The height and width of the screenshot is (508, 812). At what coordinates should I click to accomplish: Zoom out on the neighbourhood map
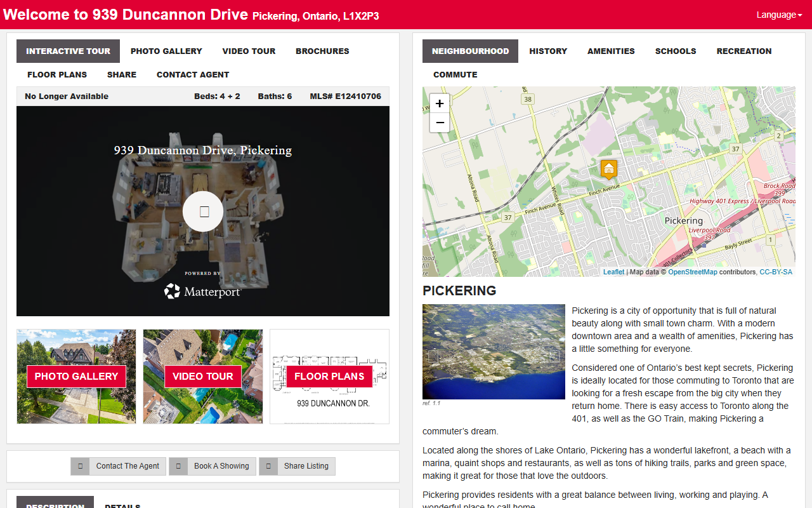[x=440, y=123]
